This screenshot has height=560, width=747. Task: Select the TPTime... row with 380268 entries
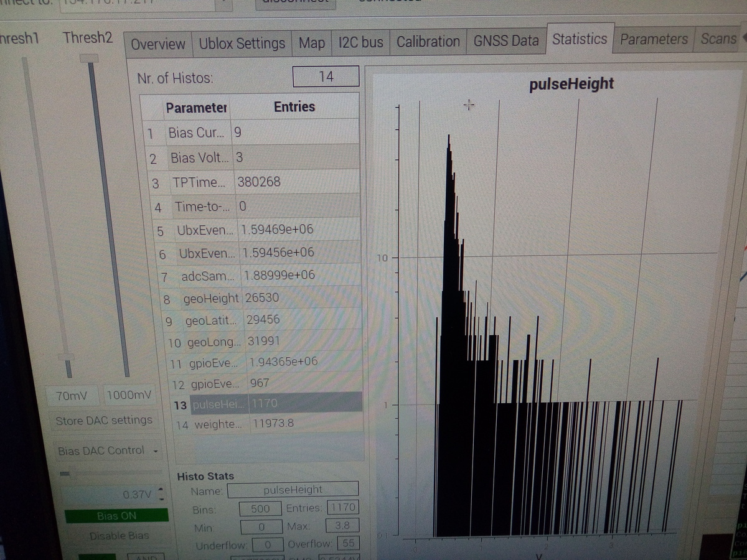[x=255, y=182]
